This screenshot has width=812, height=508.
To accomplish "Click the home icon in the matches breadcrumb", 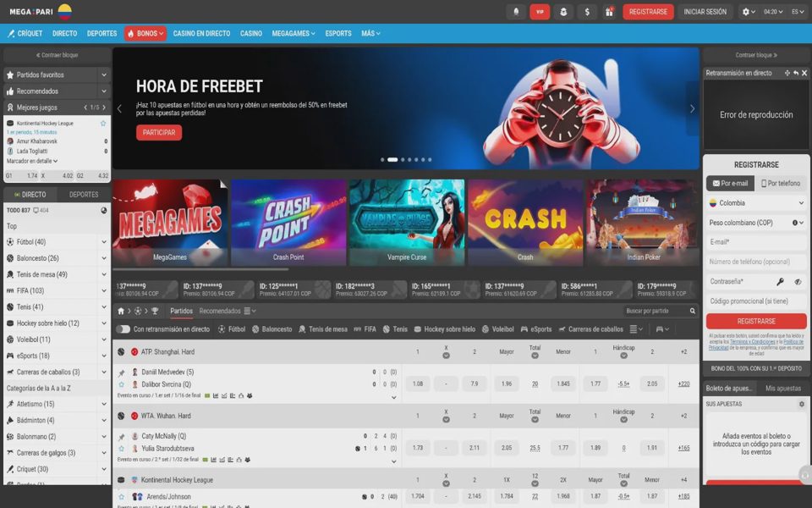I will 121,311.
